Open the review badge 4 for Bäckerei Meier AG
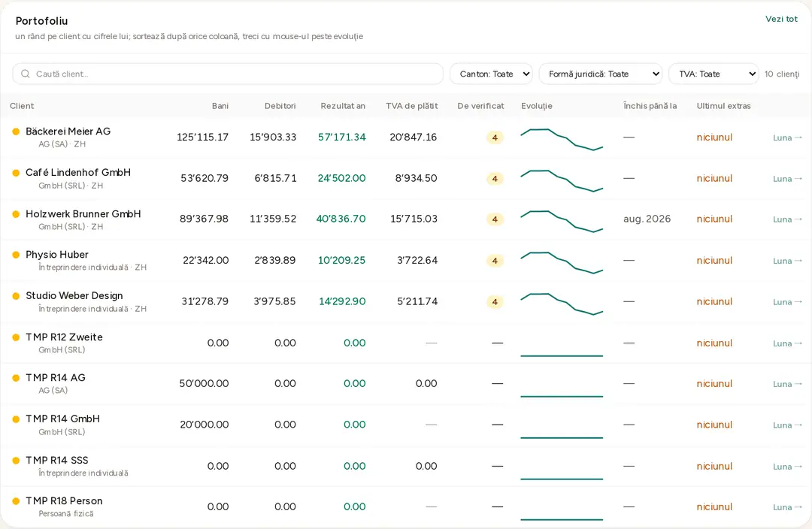This screenshot has width=812, height=529. (495, 138)
